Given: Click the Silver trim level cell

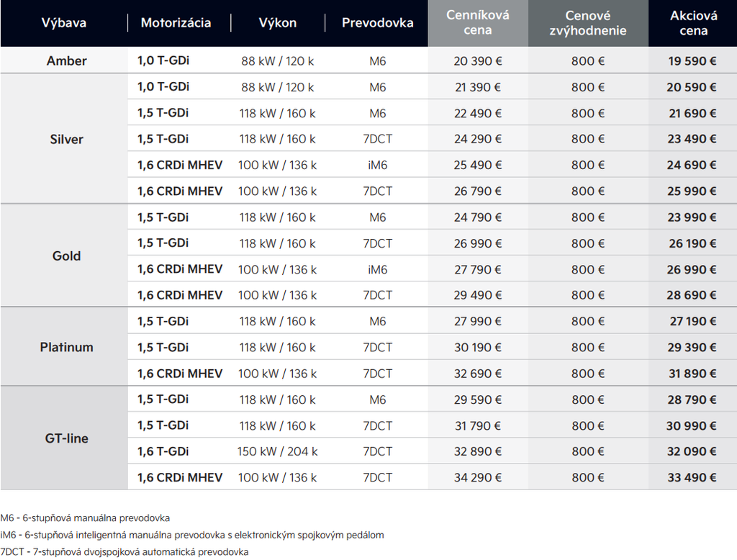Looking at the screenshot, I should click(66, 140).
